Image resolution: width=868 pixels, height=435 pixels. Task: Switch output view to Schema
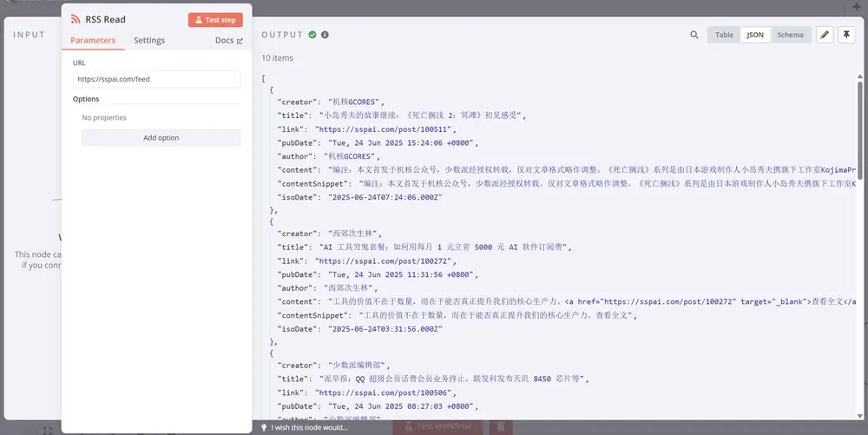(790, 35)
